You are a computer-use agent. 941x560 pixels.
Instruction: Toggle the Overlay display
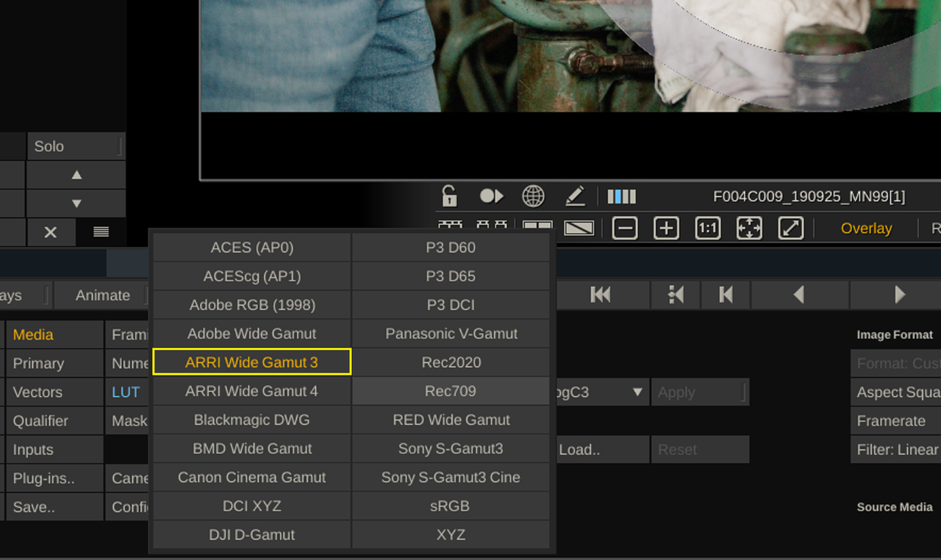(x=866, y=229)
